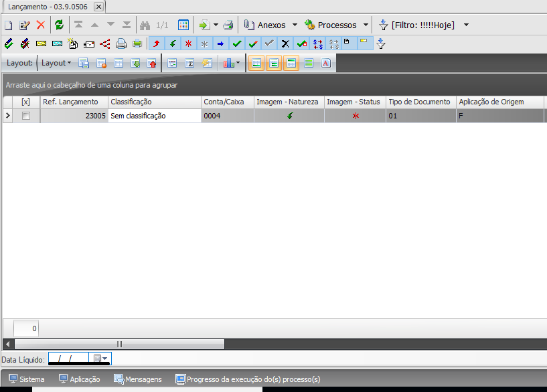Viewport: 547px width, 392px height.
Task: Open the Data Líquido calendar dropdown
Action: click(x=100, y=358)
